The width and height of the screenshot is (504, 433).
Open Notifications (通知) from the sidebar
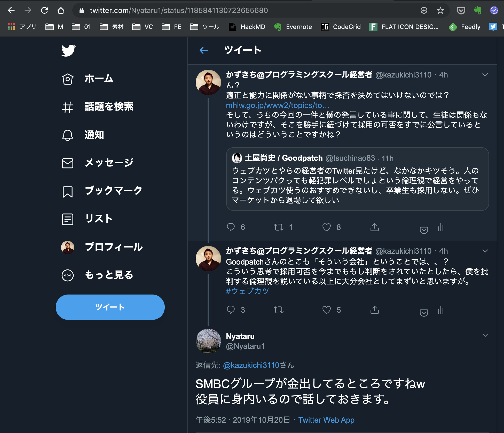[94, 135]
